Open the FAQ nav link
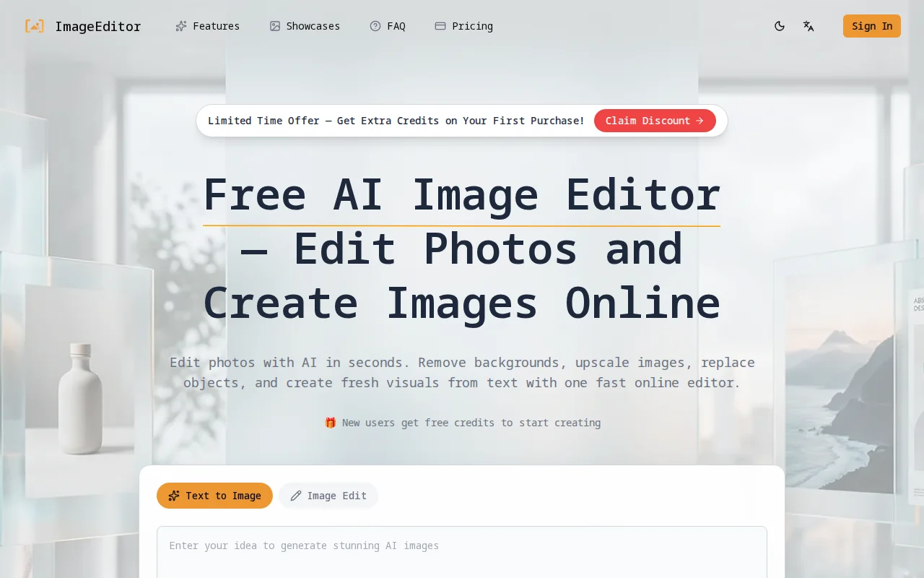Screen dimensions: 924x578 (x=396, y=26)
